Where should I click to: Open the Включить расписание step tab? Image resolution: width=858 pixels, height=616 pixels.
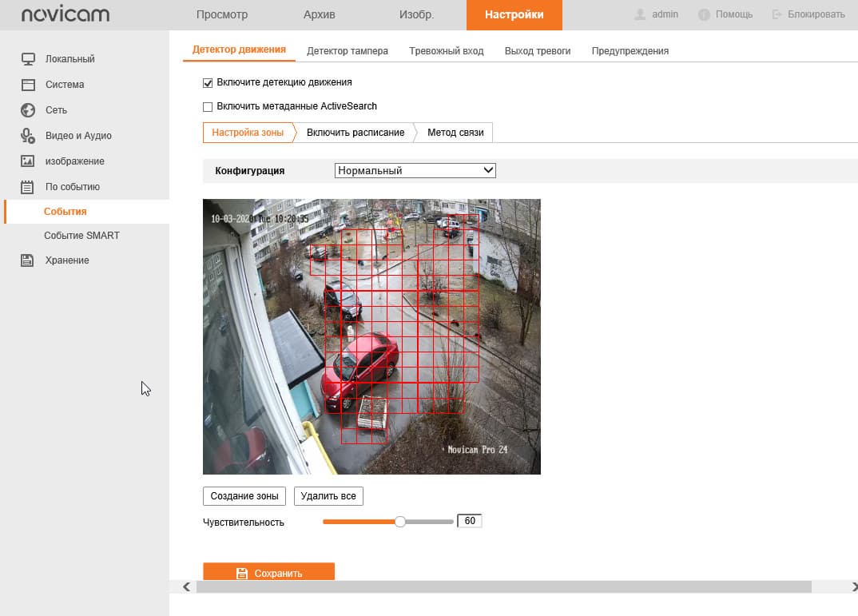click(x=356, y=133)
